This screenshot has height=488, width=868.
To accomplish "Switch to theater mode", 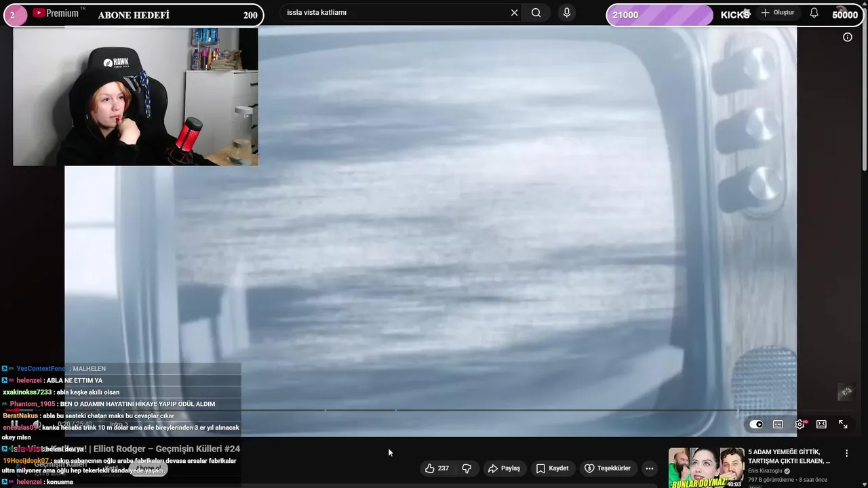I will (821, 424).
